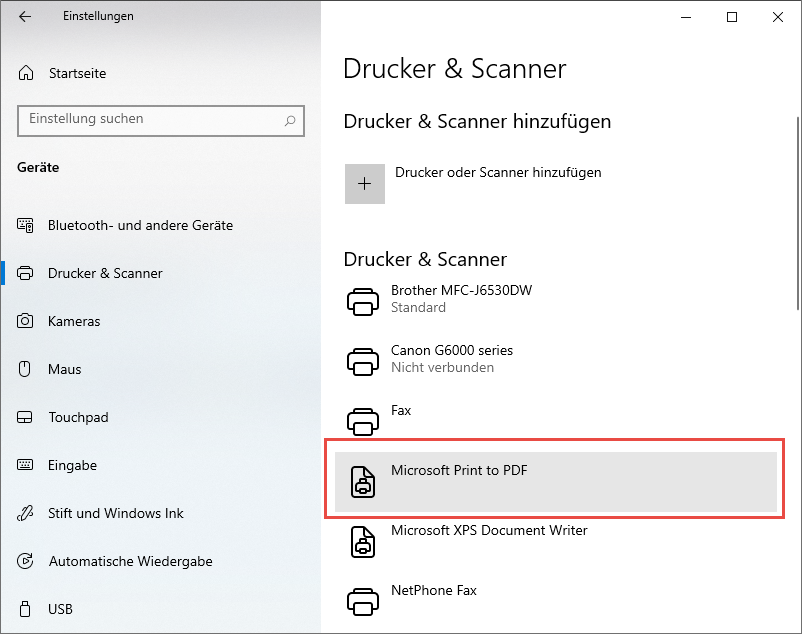802x634 pixels.
Task: Click the 'Drucker oder Scanner hinzufügen' label
Action: point(498,172)
